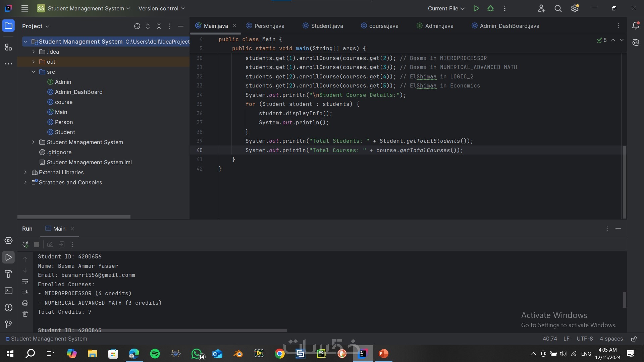This screenshot has width=644, height=362.
Task: Open the Terminal tool window
Action: click(8, 291)
